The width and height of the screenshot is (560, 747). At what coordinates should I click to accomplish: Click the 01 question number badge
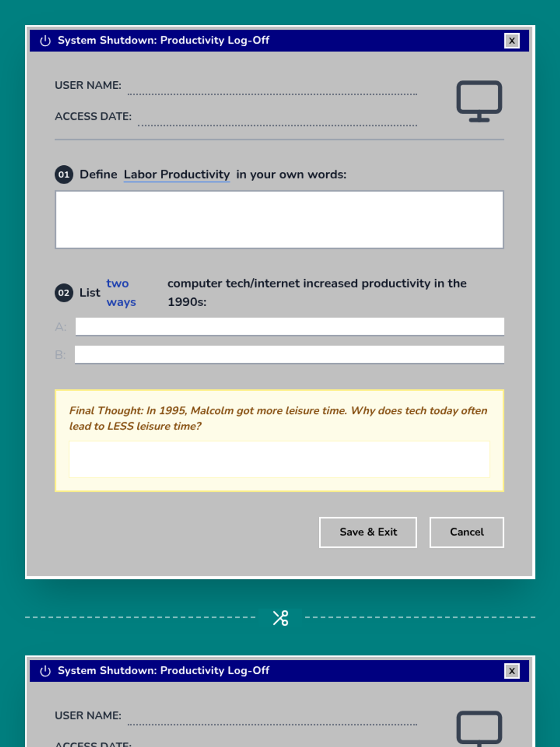pos(64,175)
